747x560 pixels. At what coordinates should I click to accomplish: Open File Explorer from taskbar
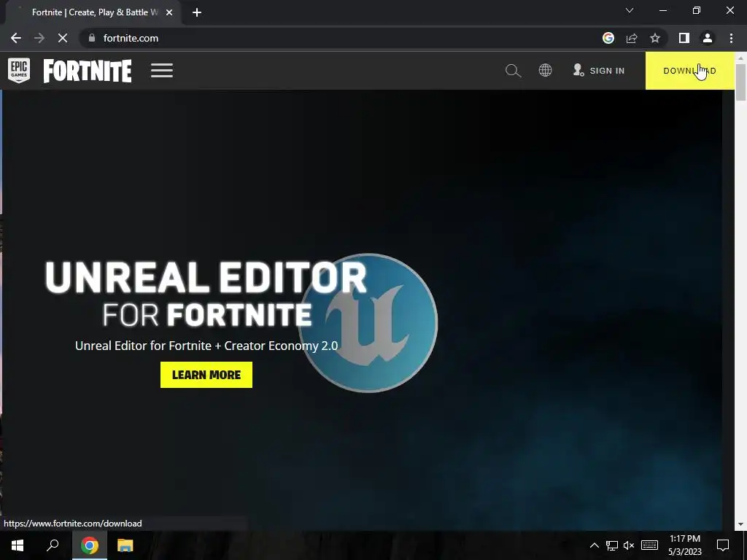pyautogui.click(x=125, y=545)
